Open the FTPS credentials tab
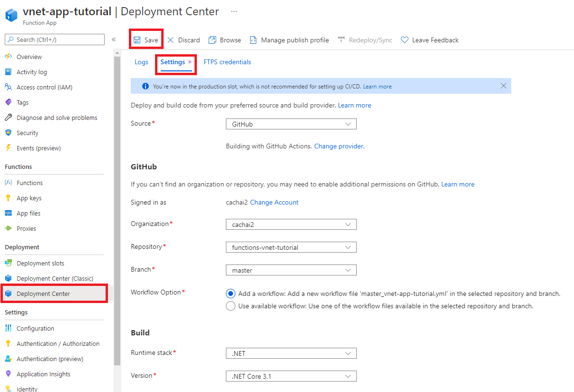Screen dimensions: 574x392 (x=227, y=62)
